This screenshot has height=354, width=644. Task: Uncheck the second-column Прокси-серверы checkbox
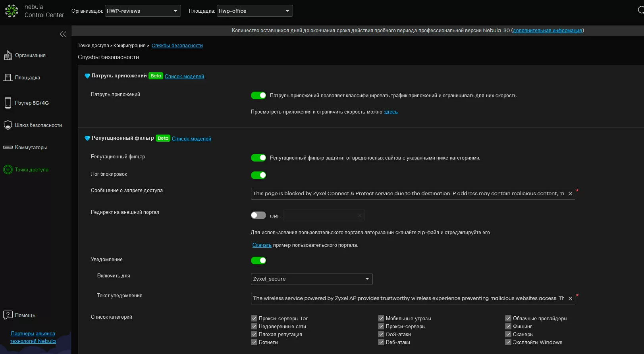tap(381, 326)
